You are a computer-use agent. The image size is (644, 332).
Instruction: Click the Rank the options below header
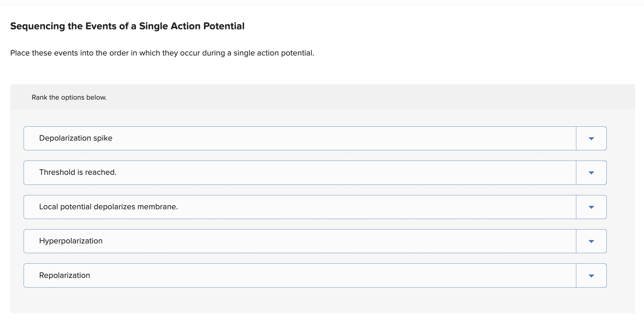click(x=69, y=97)
